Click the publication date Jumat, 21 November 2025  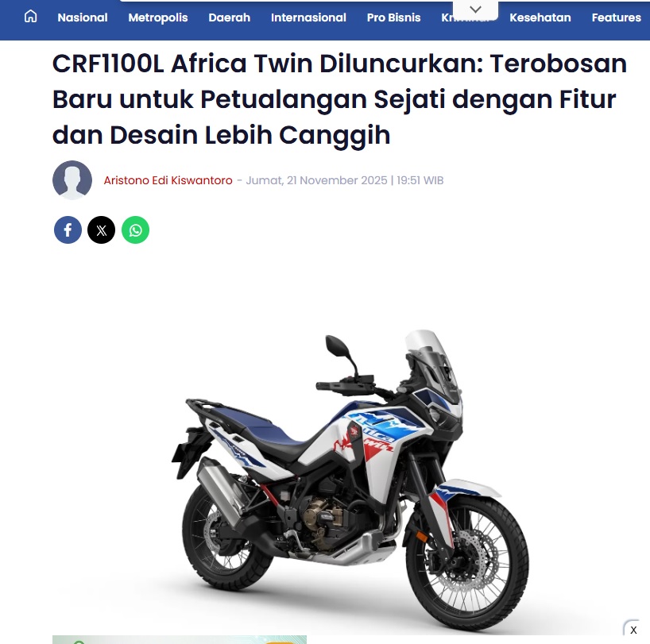tap(316, 180)
